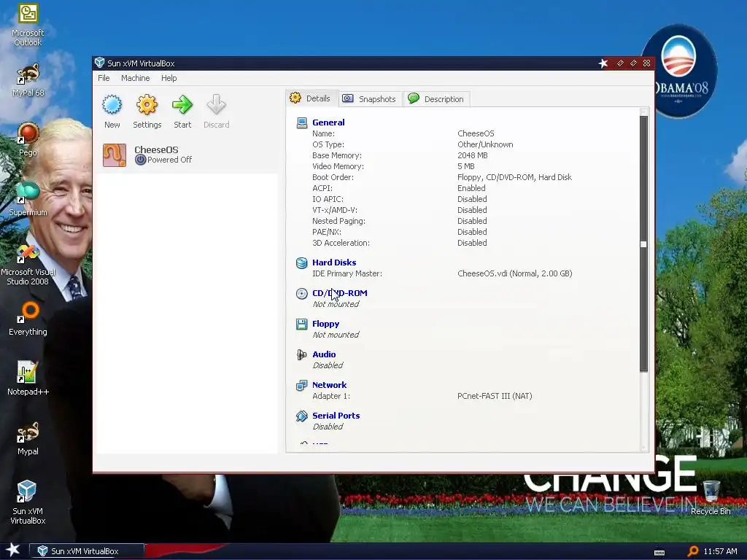Switch to the Snapshots tab
Image resolution: width=747 pixels, height=560 pixels.
370,98
